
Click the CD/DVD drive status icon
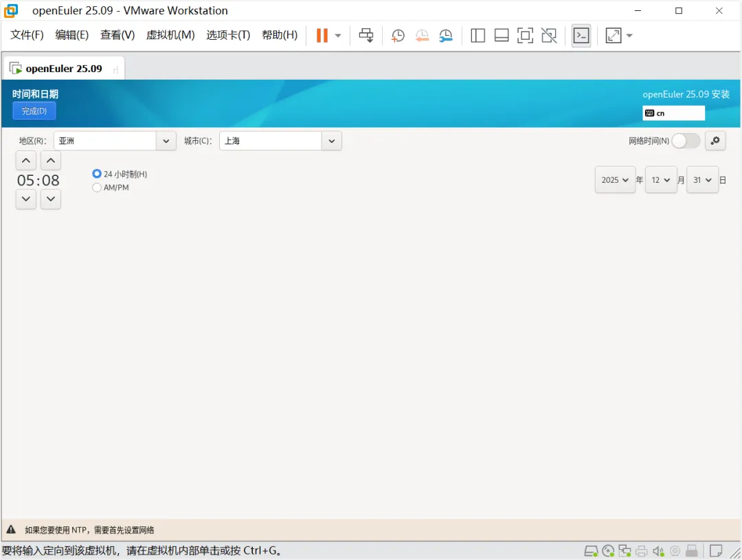[608, 551]
